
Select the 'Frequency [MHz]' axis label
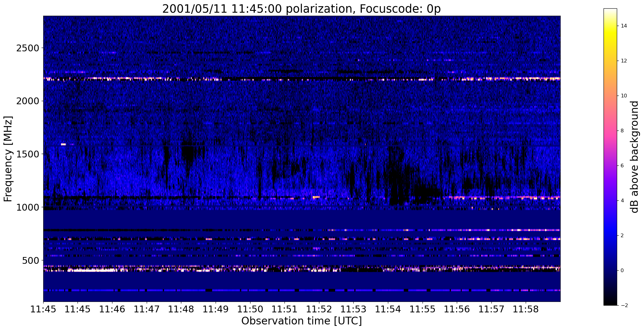[x=8, y=159]
